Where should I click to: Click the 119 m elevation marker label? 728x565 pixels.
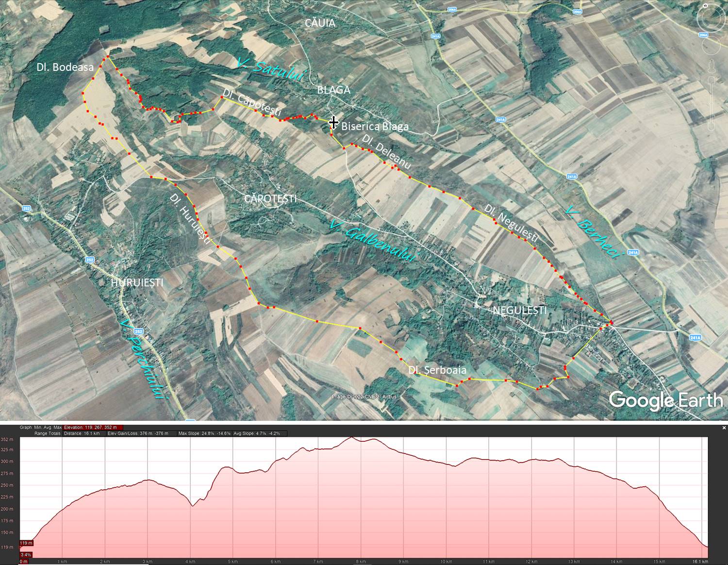[26, 543]
